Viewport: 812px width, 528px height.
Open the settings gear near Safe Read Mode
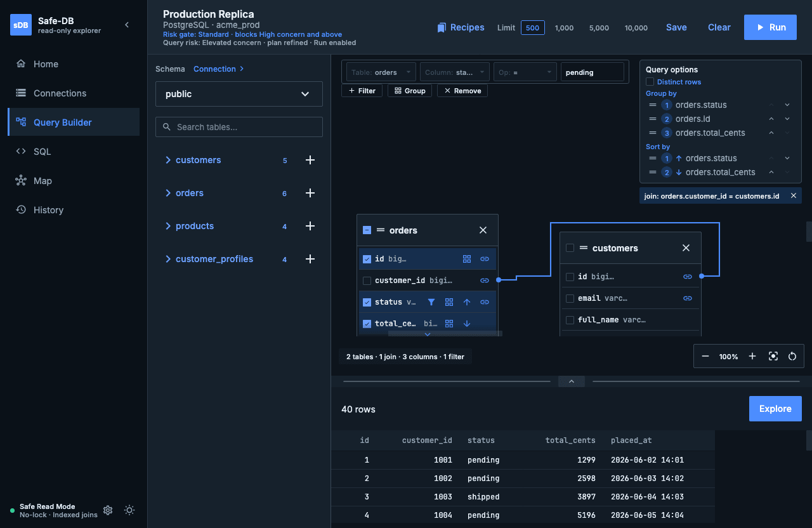point(108,510)
